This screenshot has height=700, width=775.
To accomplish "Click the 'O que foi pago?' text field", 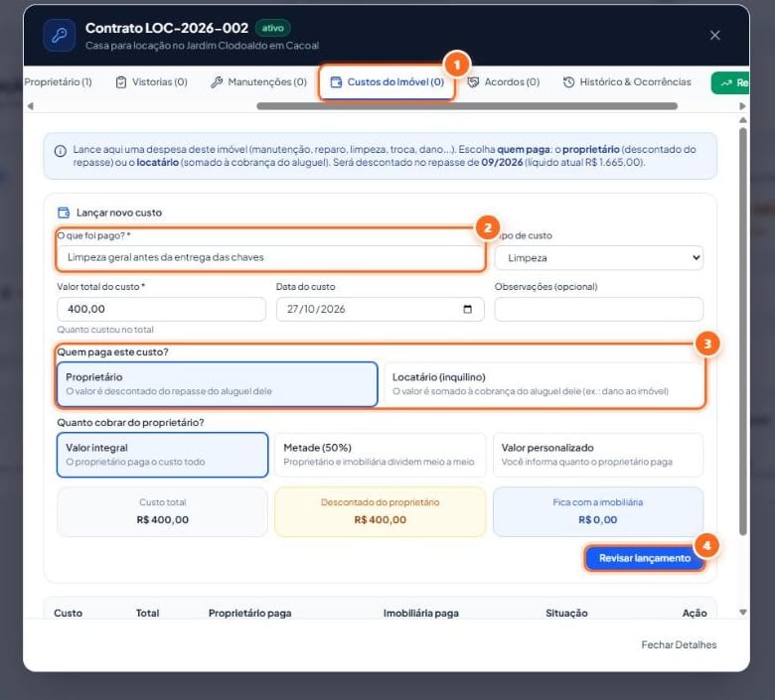I will point(270,257).
